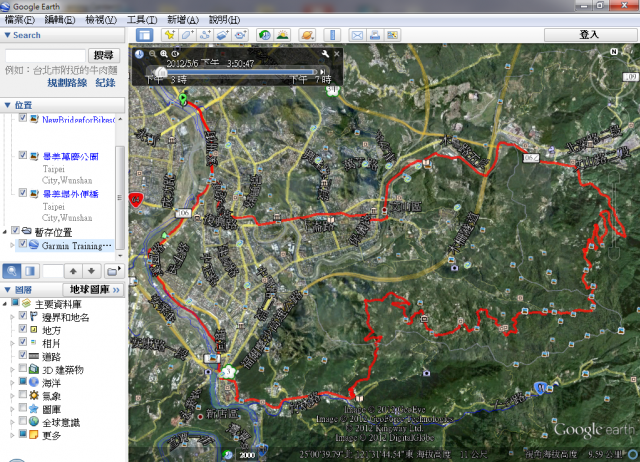Toggle the 道路 layer checkbox
This screenshot has width=640, height=462.
pos(23,355)
